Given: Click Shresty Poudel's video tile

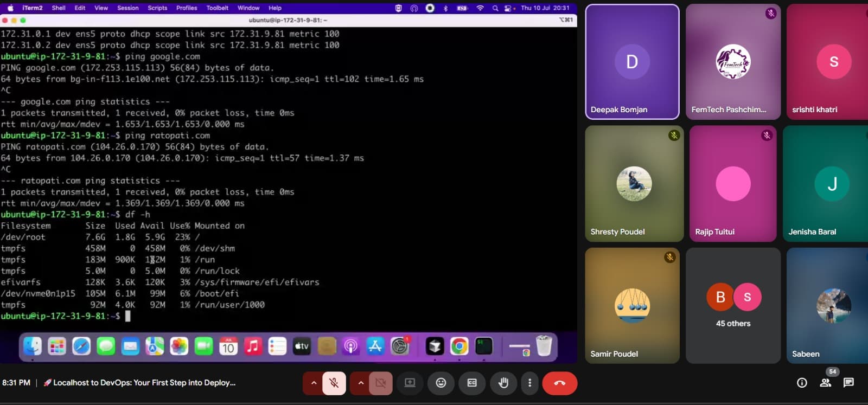Looking at the screenshot, I should (x=634, y=184).
